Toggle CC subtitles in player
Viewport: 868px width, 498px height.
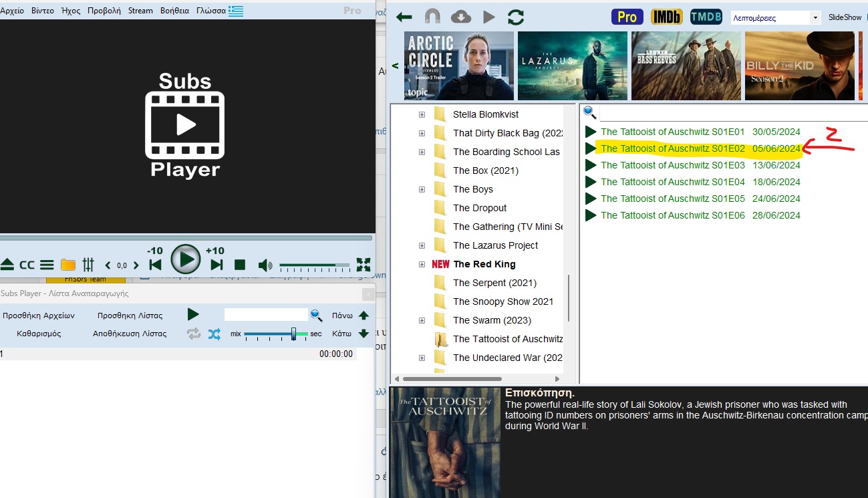coord(27,265)
